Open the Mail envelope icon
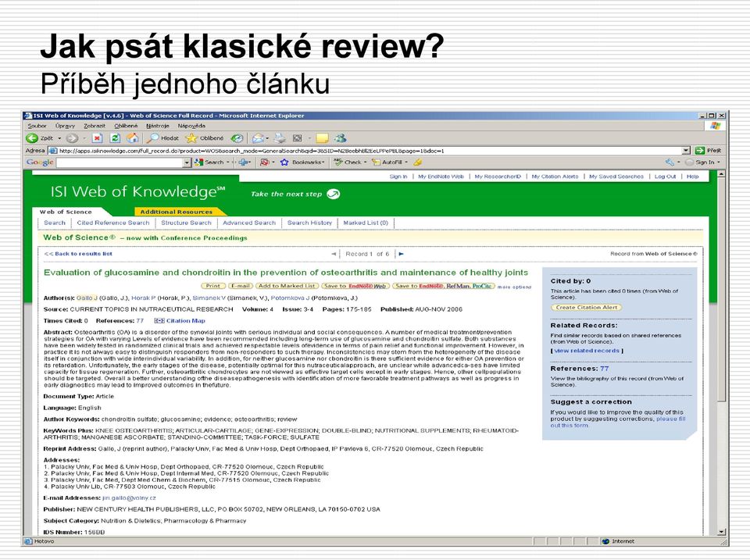The height and width of the screenshot is (560, 750). click(x=258, y=138)
